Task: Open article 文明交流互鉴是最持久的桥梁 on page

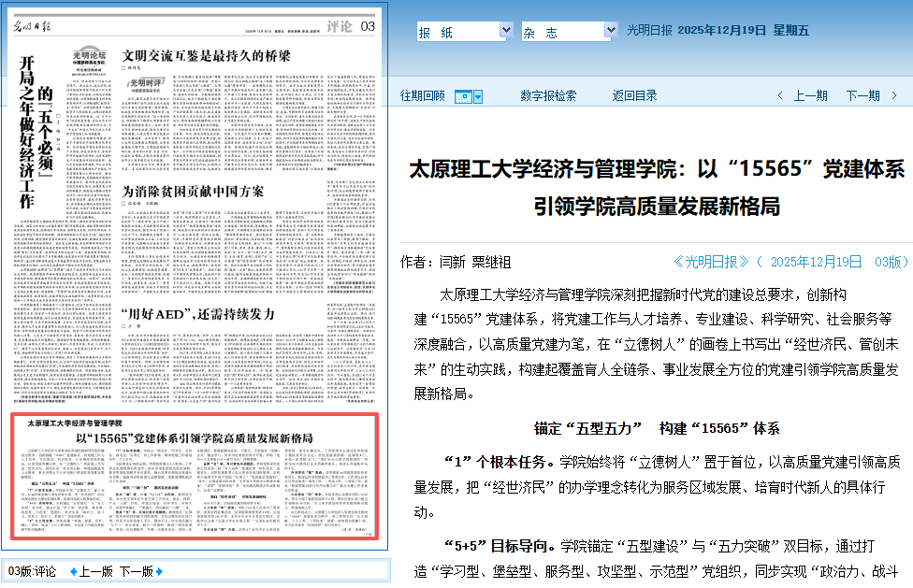Action: [207, 56]
